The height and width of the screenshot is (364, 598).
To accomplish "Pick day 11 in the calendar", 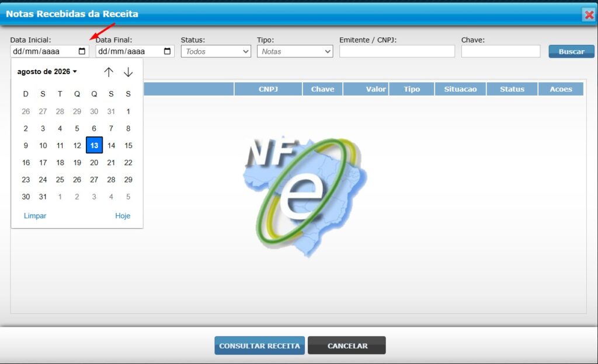I will tap(60, 145).
